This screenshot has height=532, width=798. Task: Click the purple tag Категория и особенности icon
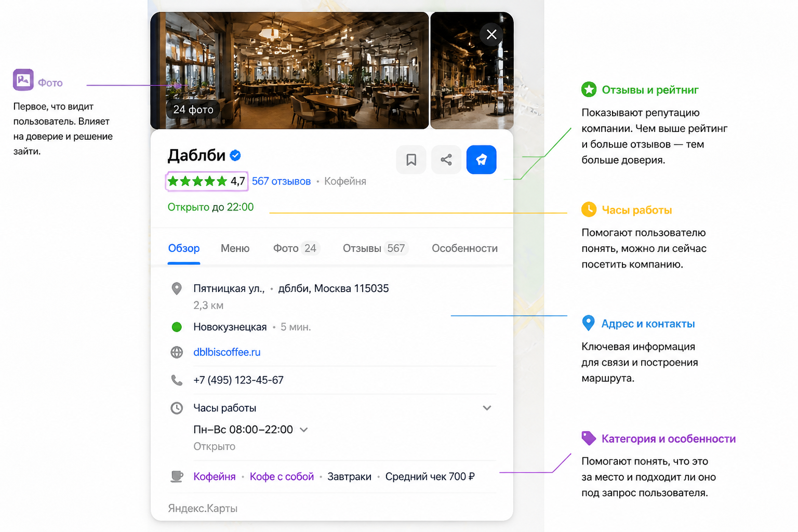(x=589, y=438)
